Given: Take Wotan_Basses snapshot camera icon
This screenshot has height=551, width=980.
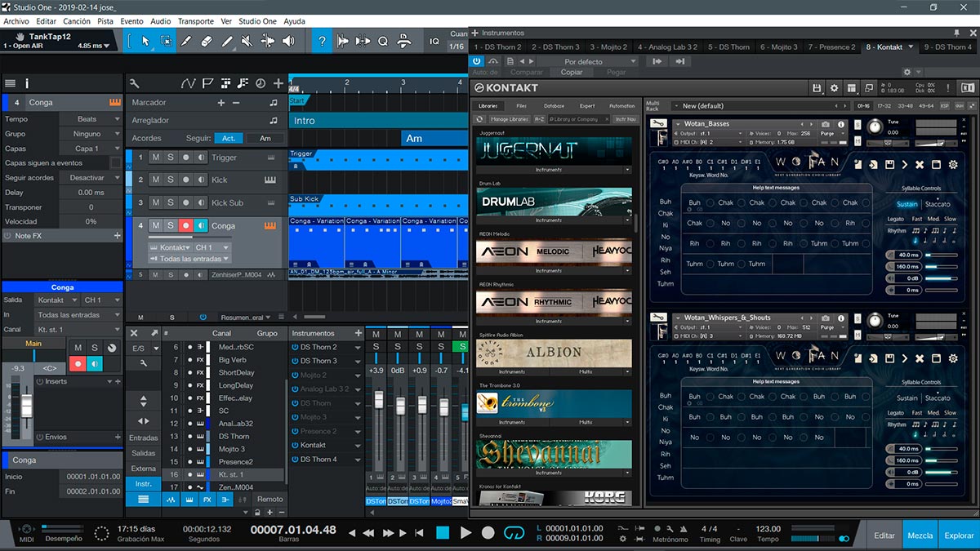Looking at the screenshot, I should 826,124.
